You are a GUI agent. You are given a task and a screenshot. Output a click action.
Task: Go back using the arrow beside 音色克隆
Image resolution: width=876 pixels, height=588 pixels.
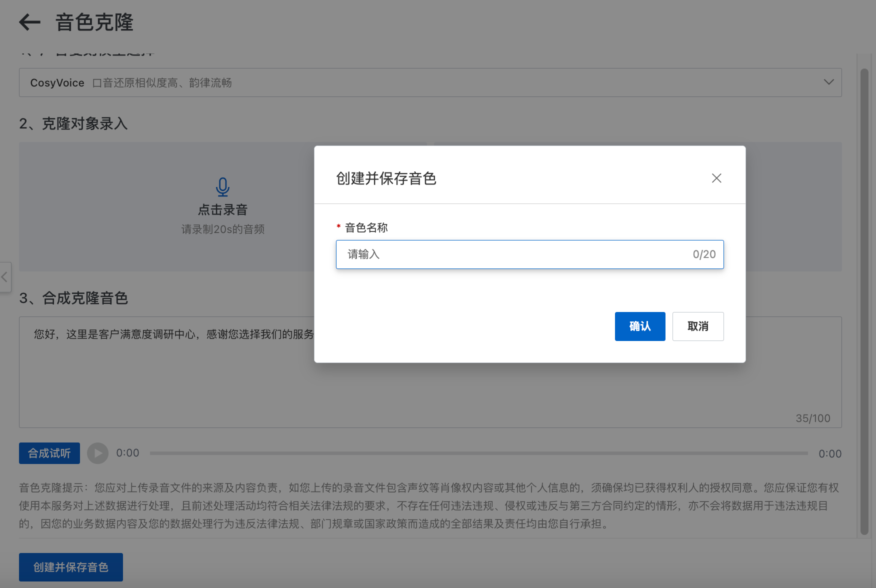pos(29,22)
